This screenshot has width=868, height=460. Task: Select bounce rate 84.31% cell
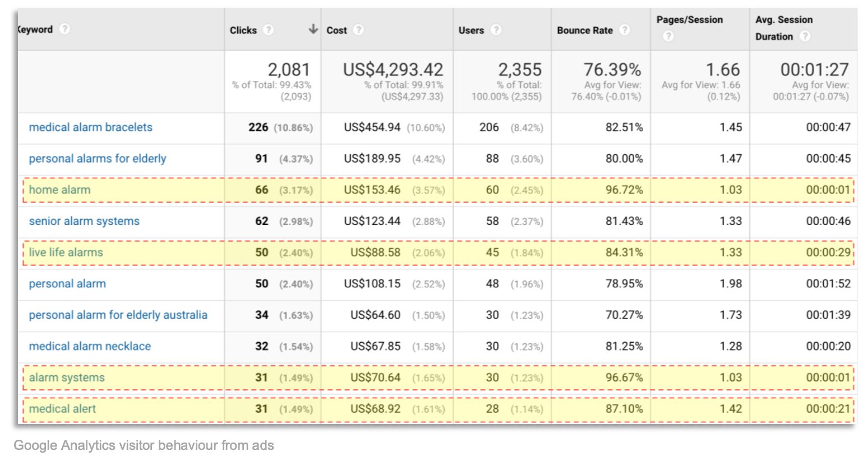tap(624, 252)
